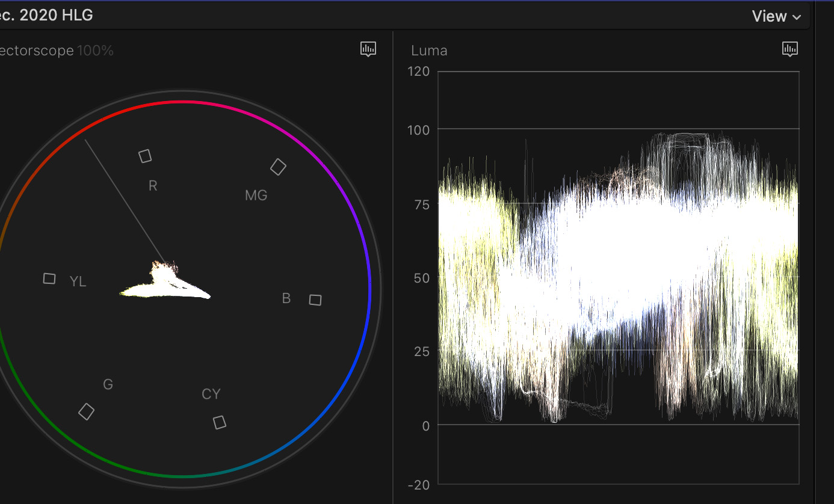The height and width of the screenshot is (504, 834).
Task: Click the magenta (MG) target box
Action: tap(278, 167)
